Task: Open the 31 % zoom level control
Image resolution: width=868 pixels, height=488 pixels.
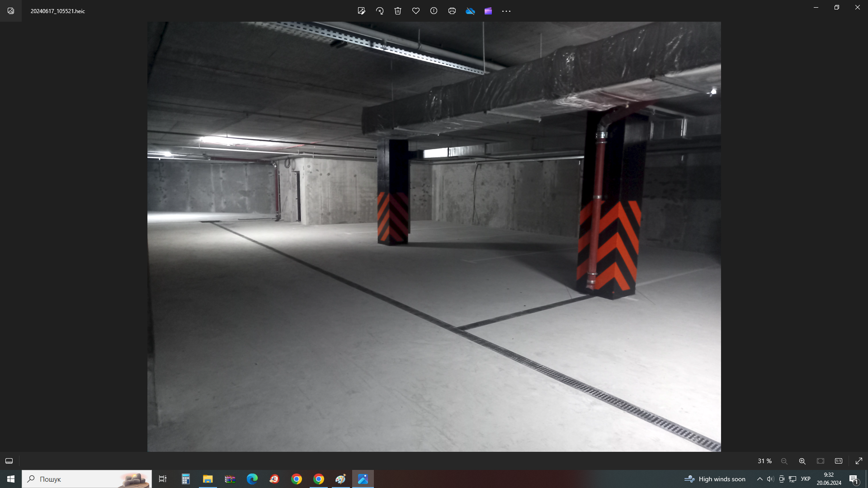Action: [x=764, y=461]
